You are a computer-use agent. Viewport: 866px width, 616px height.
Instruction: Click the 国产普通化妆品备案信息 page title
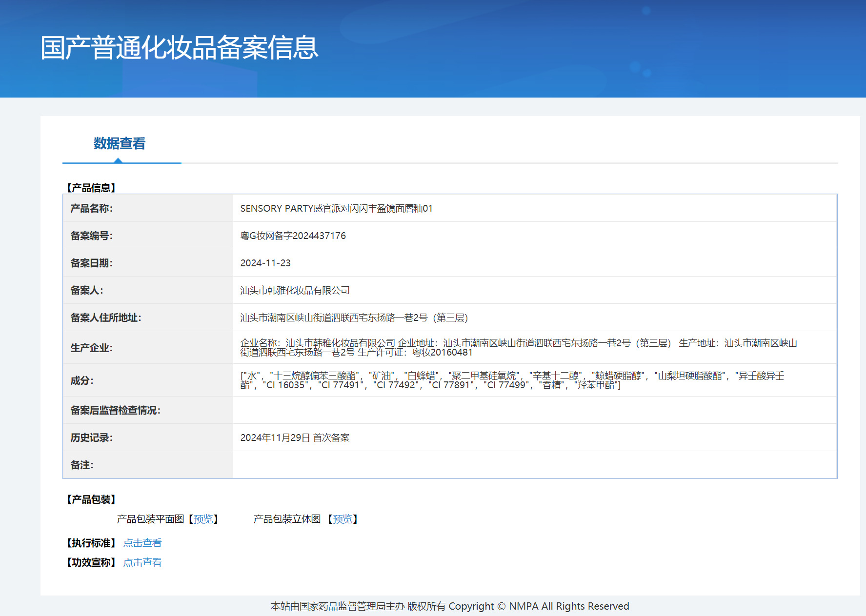[x=179, y=48]
